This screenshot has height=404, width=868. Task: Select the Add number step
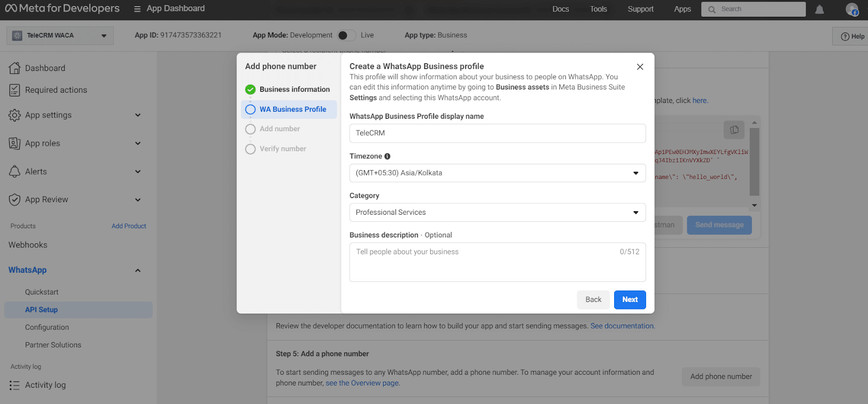click(289, 129)
